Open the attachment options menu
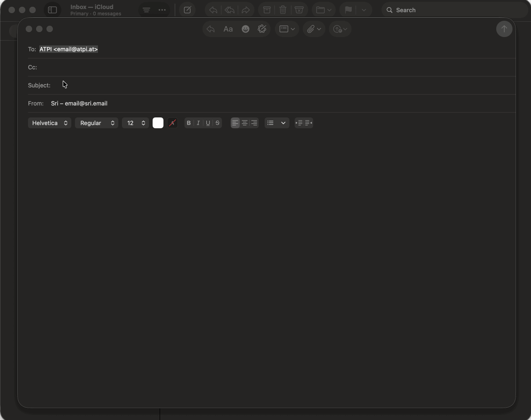The height and width of the screenshot is (420, 531). click(313, 29)
